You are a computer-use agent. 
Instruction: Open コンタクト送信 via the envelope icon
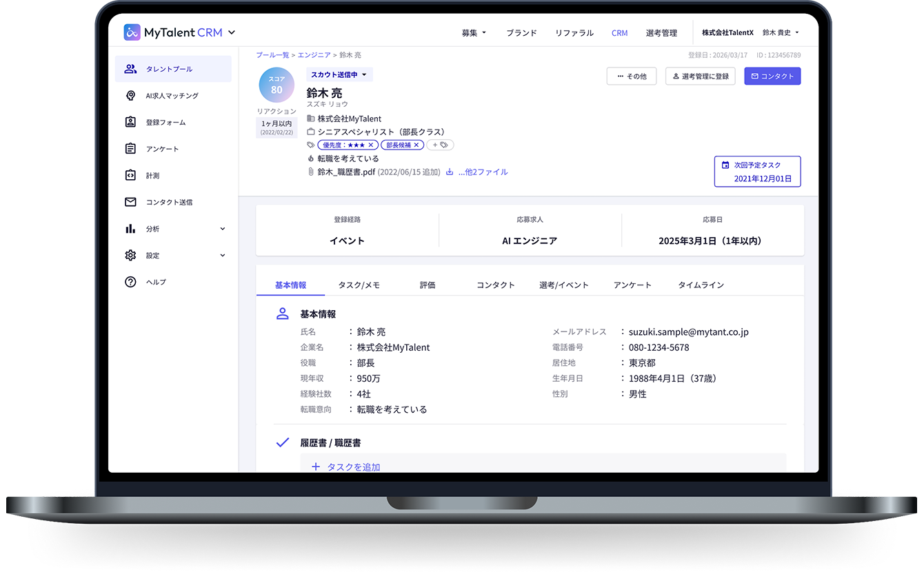tap(130, 202)
